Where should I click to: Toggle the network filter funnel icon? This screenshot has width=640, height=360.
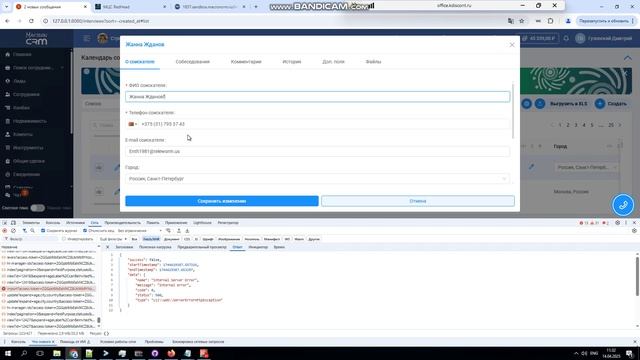click(x=24, y=231)
